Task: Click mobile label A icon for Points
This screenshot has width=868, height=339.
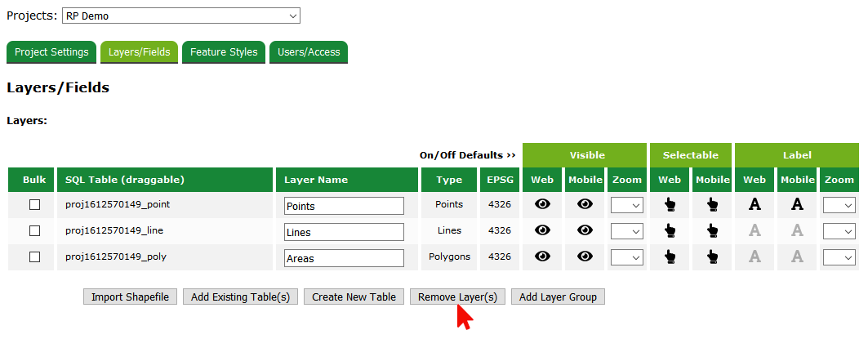Action: coord(798,205)
